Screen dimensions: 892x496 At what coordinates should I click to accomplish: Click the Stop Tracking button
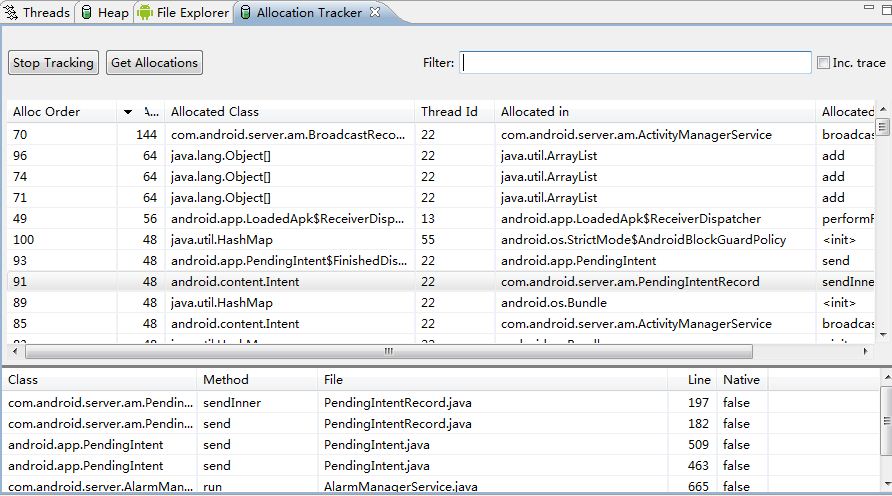click(53, 63)
